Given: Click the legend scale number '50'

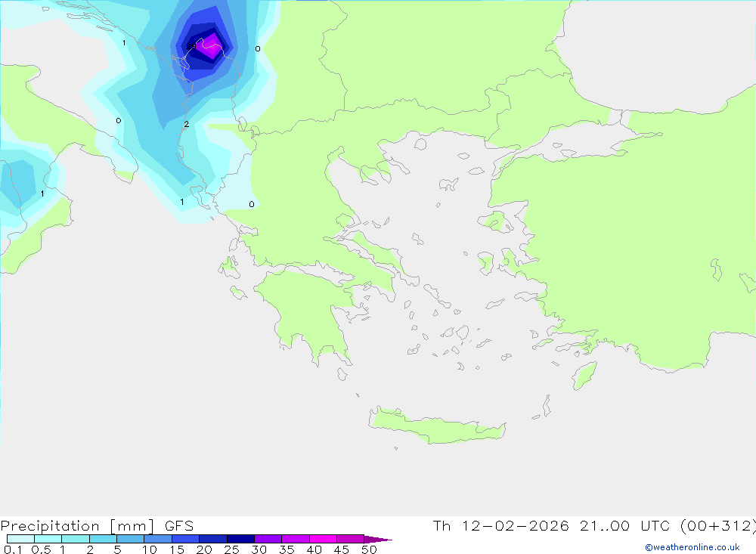Looking at the screenshot, I should pyautogui.click(x=369, y=549).
